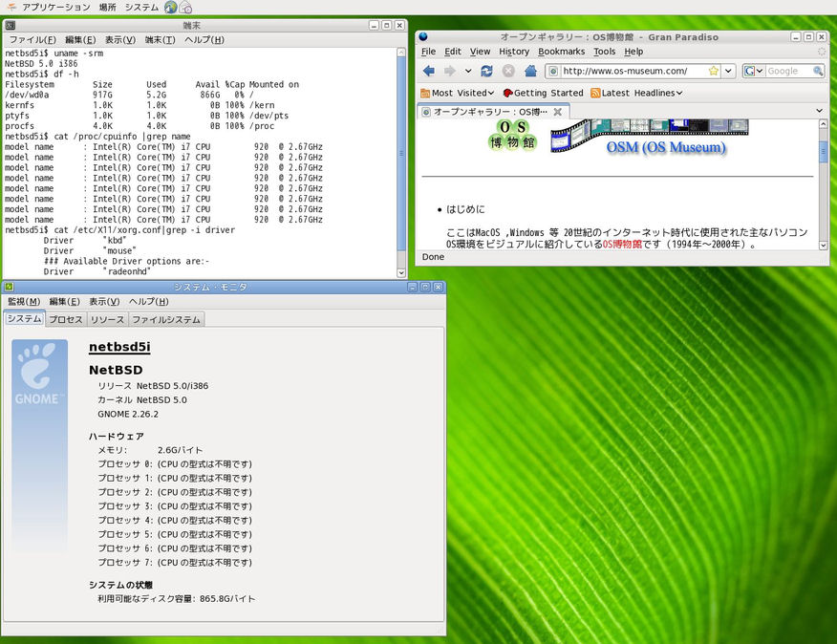Viewport: 837px width, 644px height.
Task: Click the Home icon in browser toolbar
Action: point(530,71)
